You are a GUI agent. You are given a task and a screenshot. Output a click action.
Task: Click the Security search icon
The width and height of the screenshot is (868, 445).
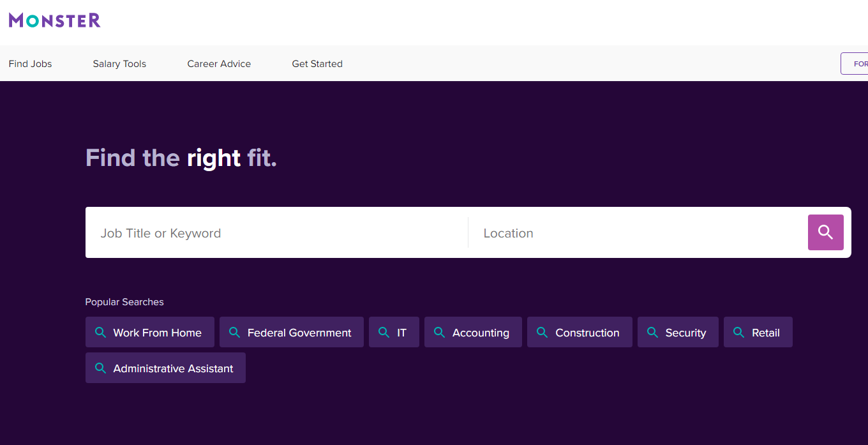[x=652, y=333]
